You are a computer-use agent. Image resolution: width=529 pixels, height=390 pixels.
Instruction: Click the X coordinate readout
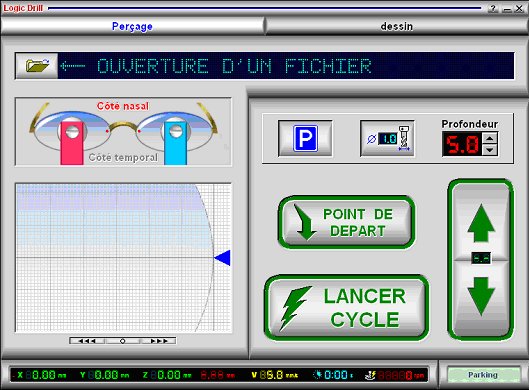41,375
